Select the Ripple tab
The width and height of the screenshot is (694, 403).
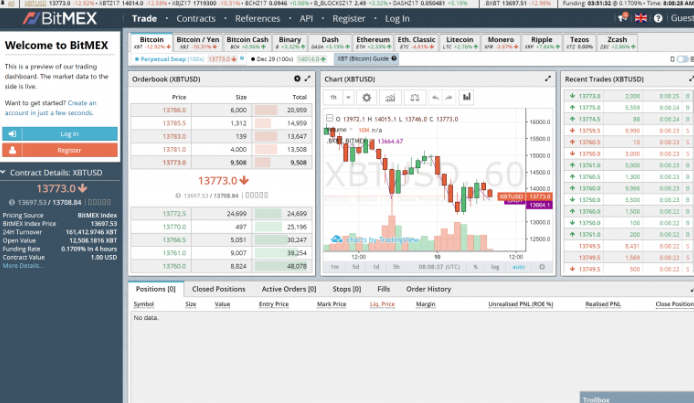coord(542,42)
